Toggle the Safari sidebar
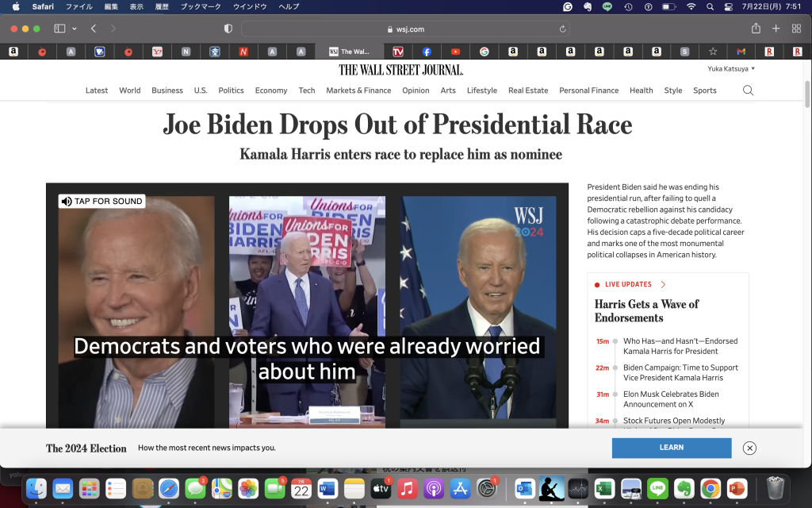This screenshot has height=508, width=812. (59, 29)
